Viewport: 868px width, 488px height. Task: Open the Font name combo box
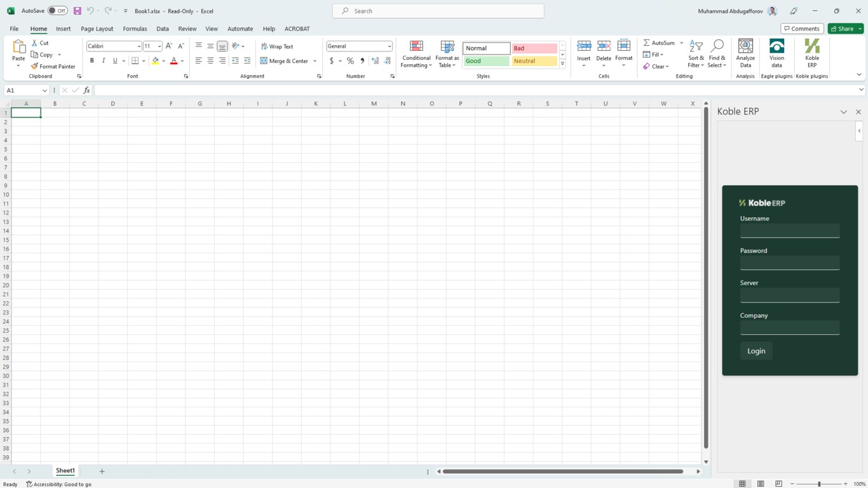[x=114, y=46]
